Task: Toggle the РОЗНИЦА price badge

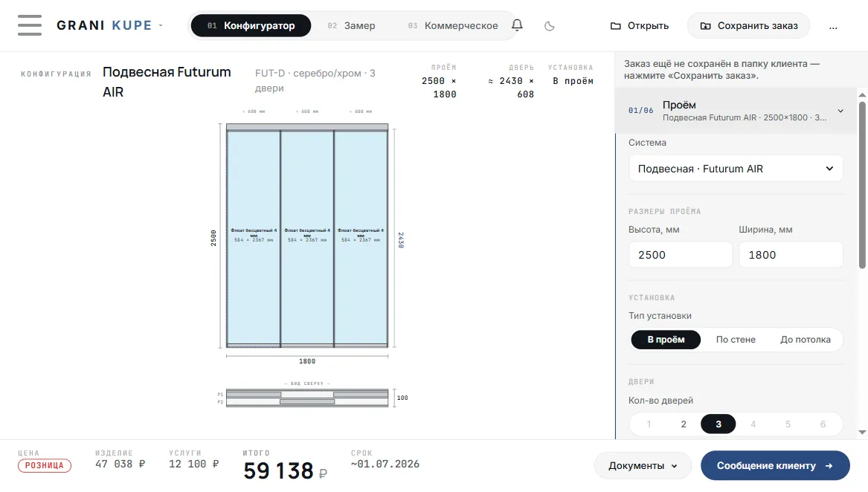Action: coord(45,465)
